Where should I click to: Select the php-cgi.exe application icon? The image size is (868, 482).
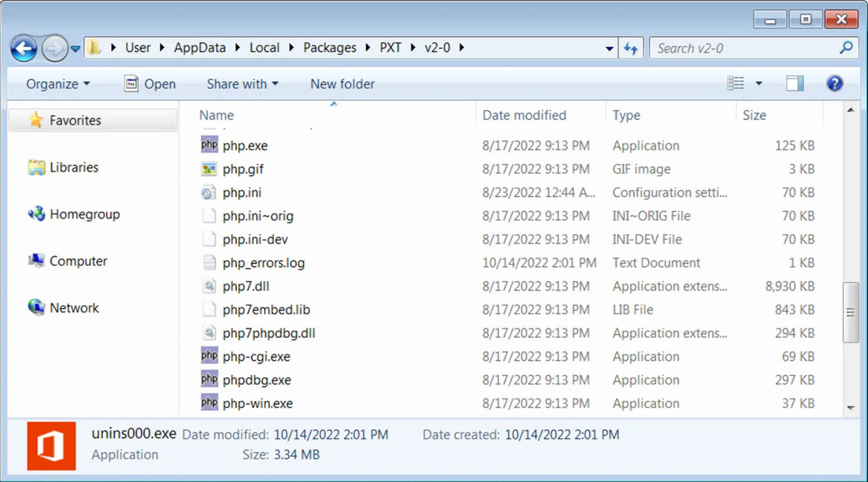(209, 356)
